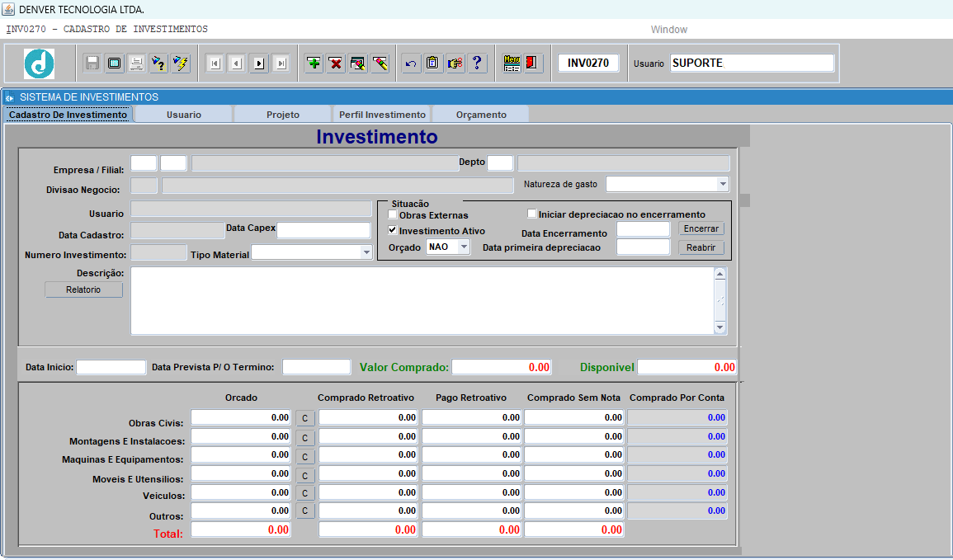The height and width of the screenshot is (560, 953).
Task: Open the Orçamento tab
Action: pyautogui.click(x=481, y=115)
